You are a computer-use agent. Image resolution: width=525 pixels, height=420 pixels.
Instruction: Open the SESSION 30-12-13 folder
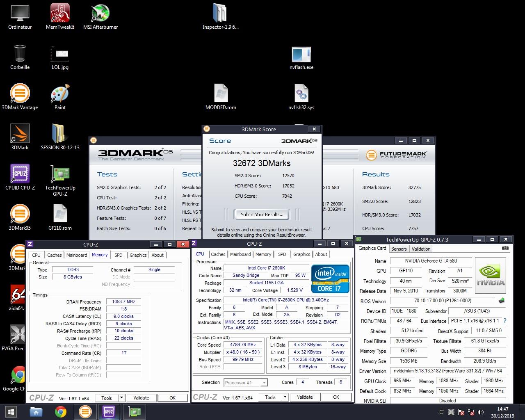(x=60, y=137)
